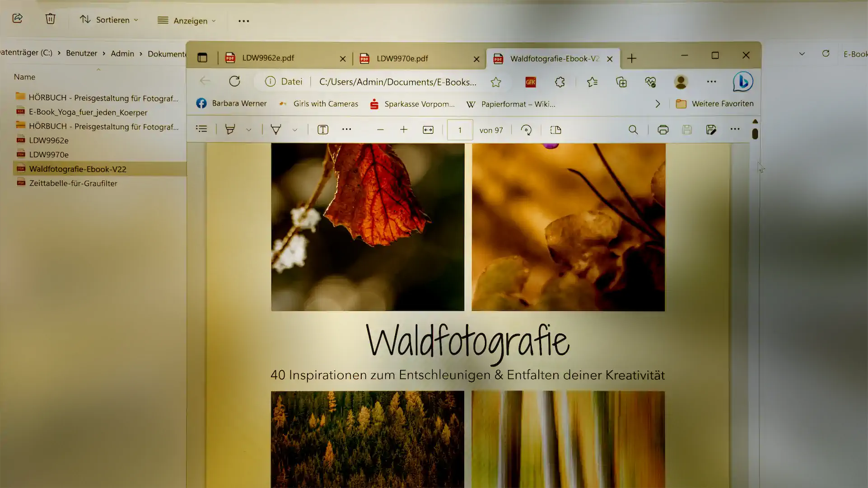Print the PDF with the printer icon
The height and width of the screenshot is (488, 868).
[x=663, y=130]
